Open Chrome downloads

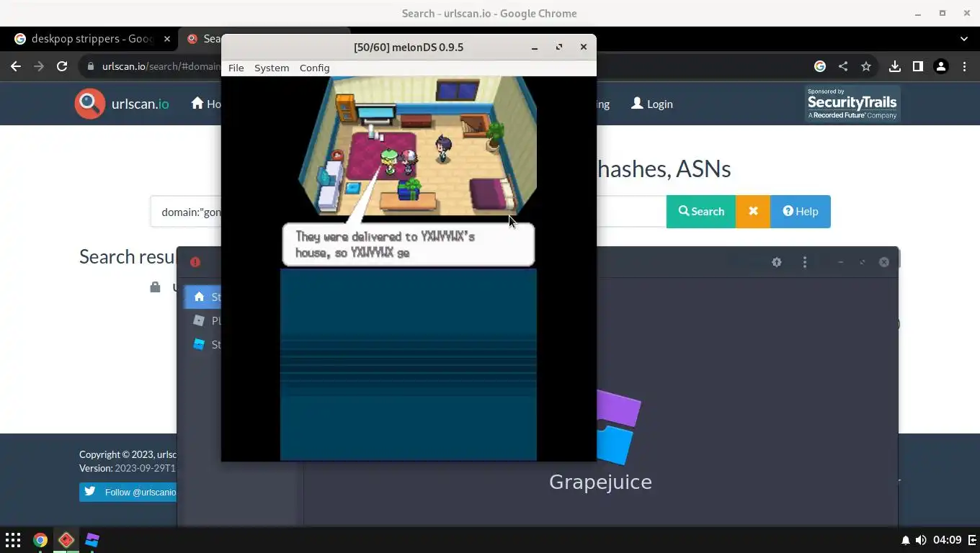pyautogui.click(x=894, y=66)
